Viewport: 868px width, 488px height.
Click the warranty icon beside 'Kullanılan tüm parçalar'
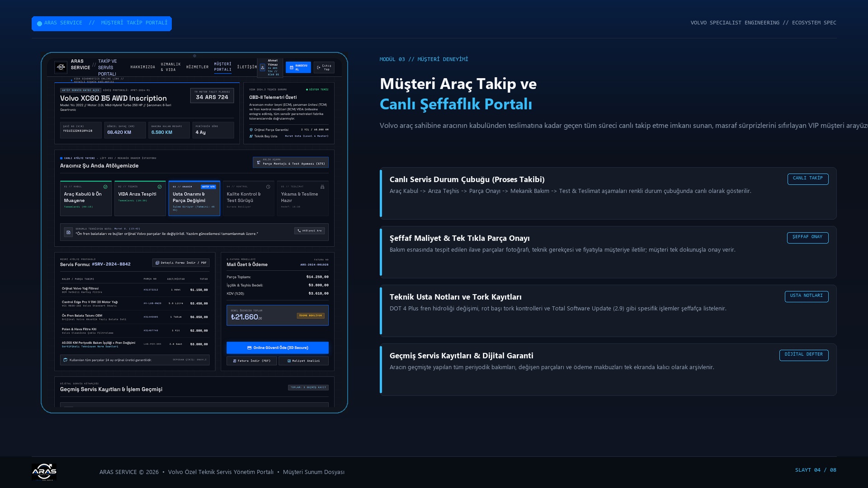coord(66,360)
